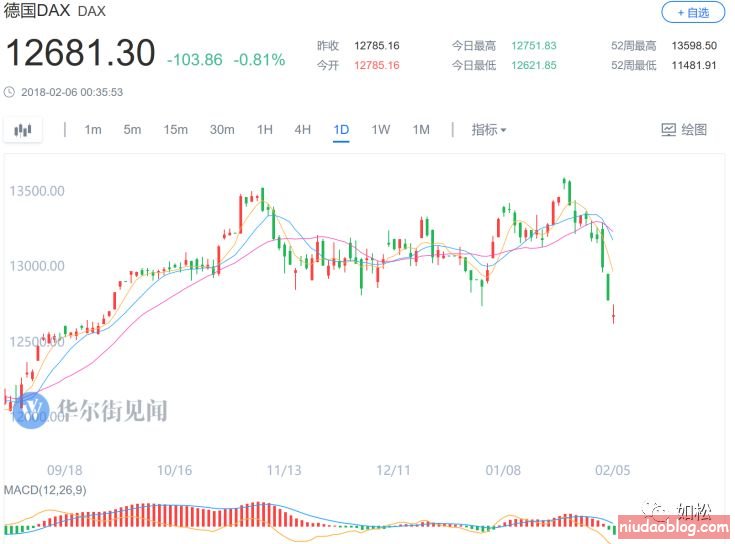Click the 01/08 date axis label
The image size is (735, 544).
[503, 470]
